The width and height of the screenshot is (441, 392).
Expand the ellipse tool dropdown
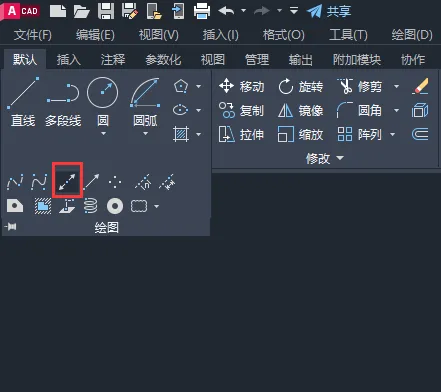point(199,110)
